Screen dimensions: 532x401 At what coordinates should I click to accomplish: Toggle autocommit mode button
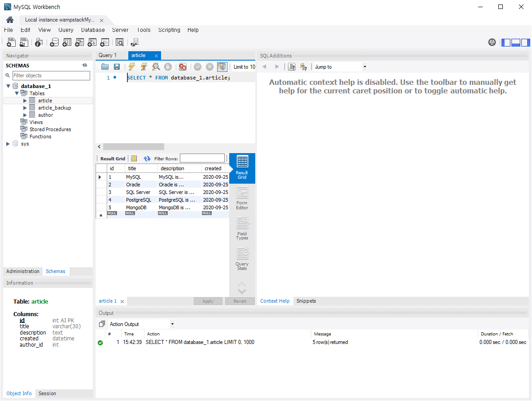pyautogui.click(x=222, y=67)
